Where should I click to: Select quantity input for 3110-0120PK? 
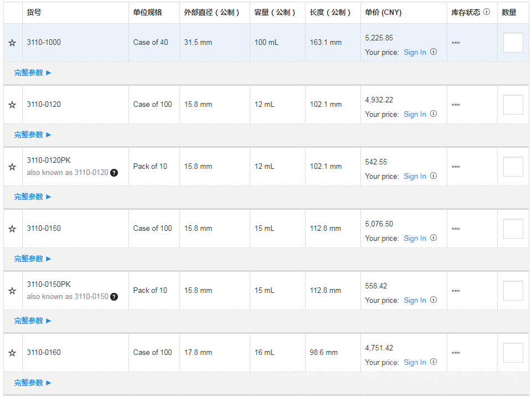pos(513,167)
